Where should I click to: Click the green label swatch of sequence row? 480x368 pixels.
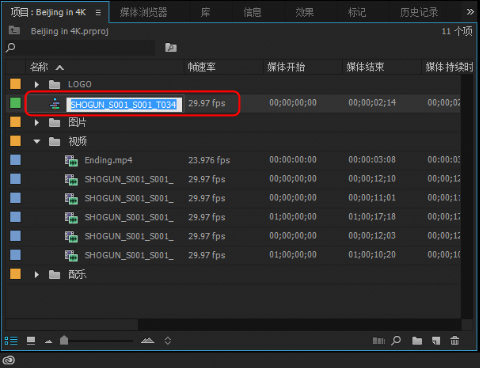(x=15, y=103)
